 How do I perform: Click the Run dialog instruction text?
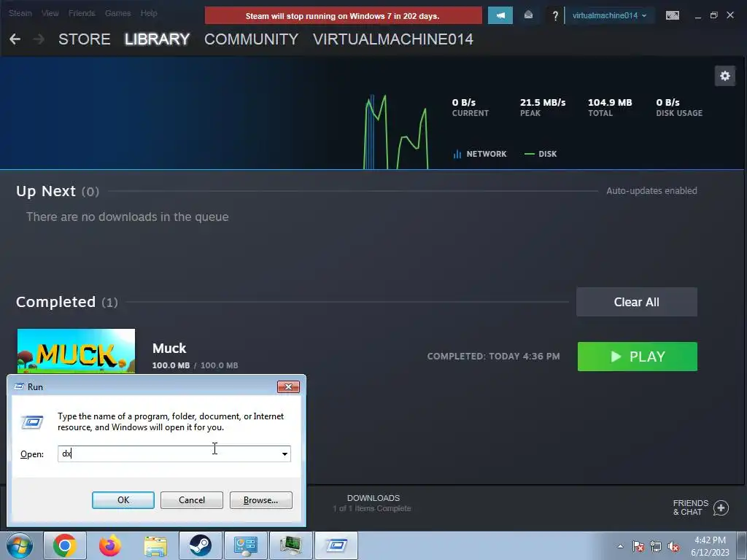pos(171,421)
